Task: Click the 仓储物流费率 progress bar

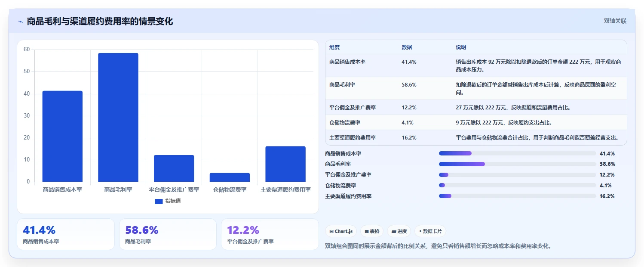Action: pyautogui.click(x=517, y=185)
